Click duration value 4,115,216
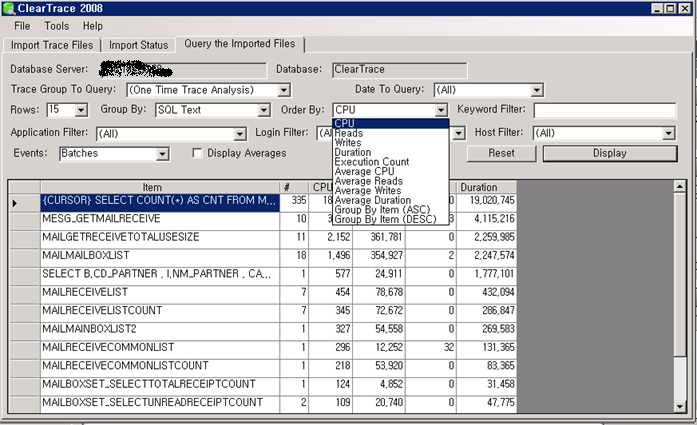 click(487, 221)
